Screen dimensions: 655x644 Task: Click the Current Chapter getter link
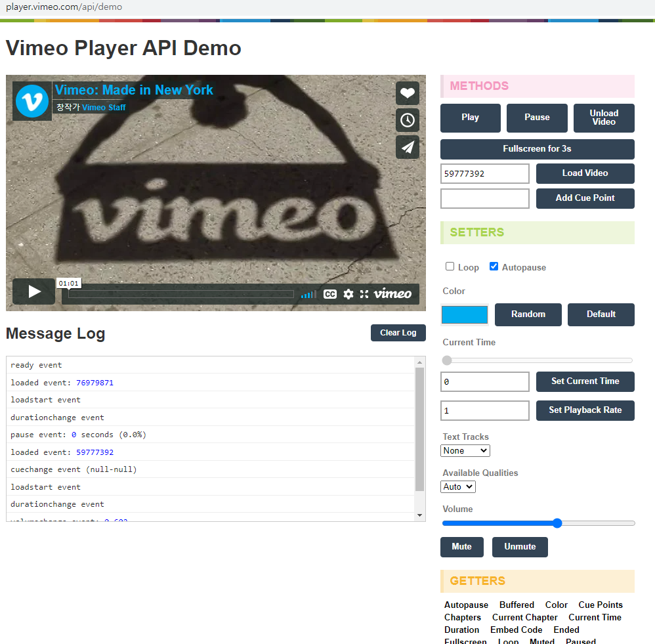[x=524, y=618]
